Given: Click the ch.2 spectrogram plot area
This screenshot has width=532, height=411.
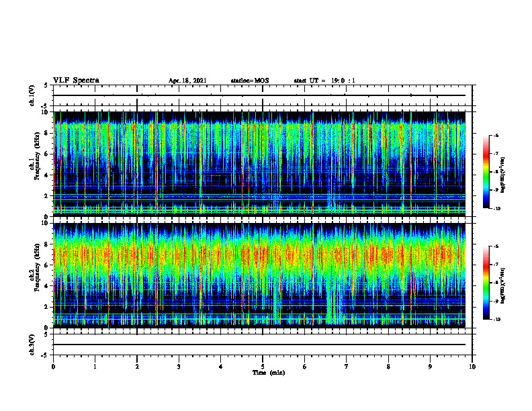Looking at the screenshot, I should 259,275.
